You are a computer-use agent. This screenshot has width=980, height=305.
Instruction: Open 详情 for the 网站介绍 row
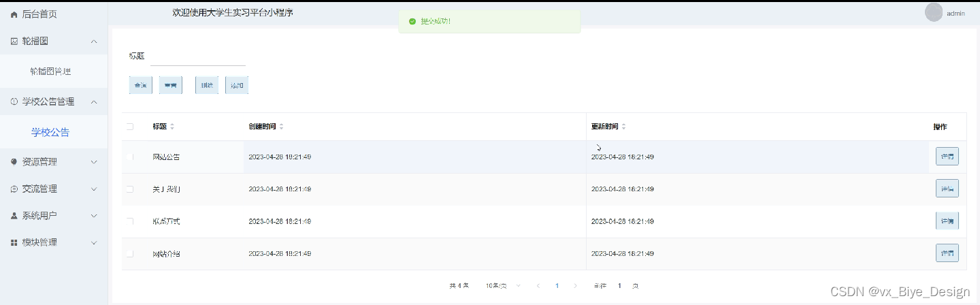[x=947, y=253]
